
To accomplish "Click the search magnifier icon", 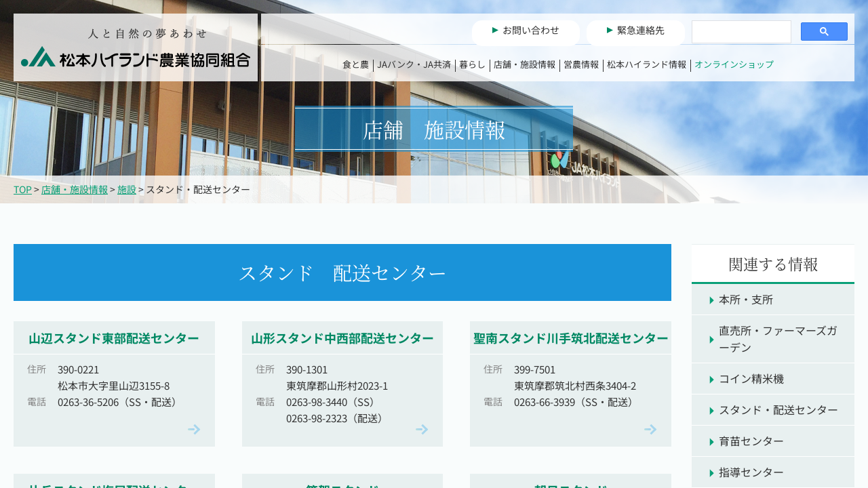I will (824, 31).
